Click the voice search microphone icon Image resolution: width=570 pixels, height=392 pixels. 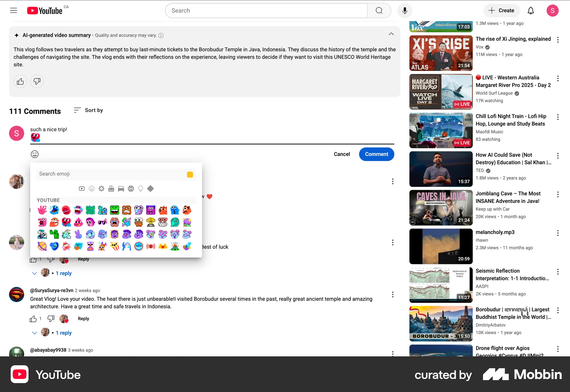[405, 10]
